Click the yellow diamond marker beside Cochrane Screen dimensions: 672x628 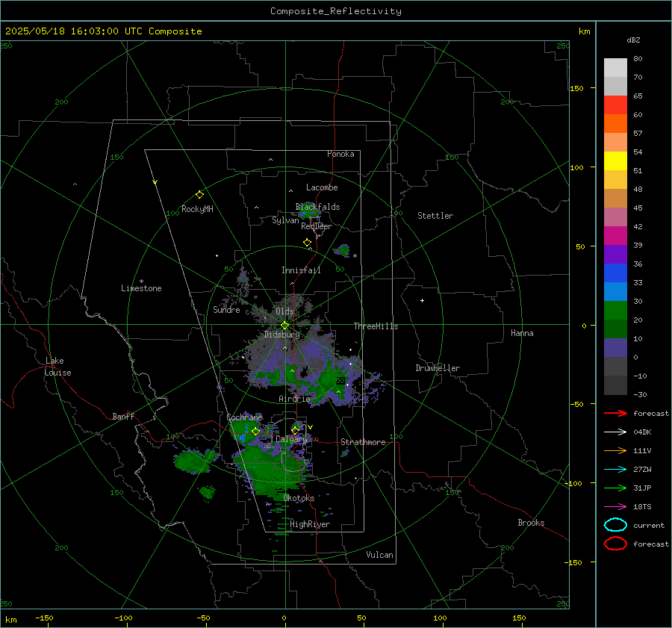point(256,432)
